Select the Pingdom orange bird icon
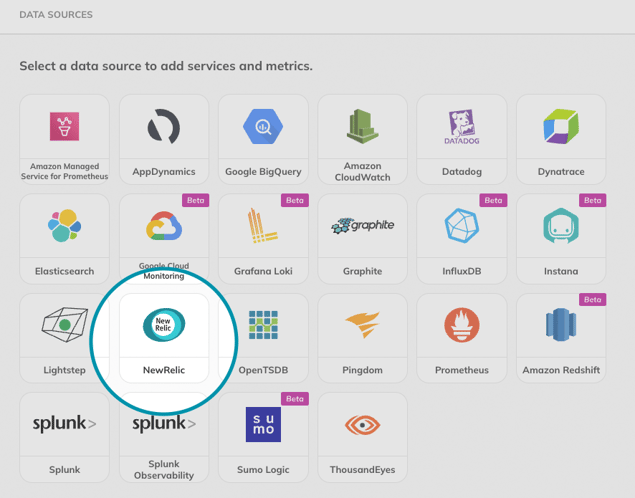This screenshot has height=498, width=635. (362, 325)
